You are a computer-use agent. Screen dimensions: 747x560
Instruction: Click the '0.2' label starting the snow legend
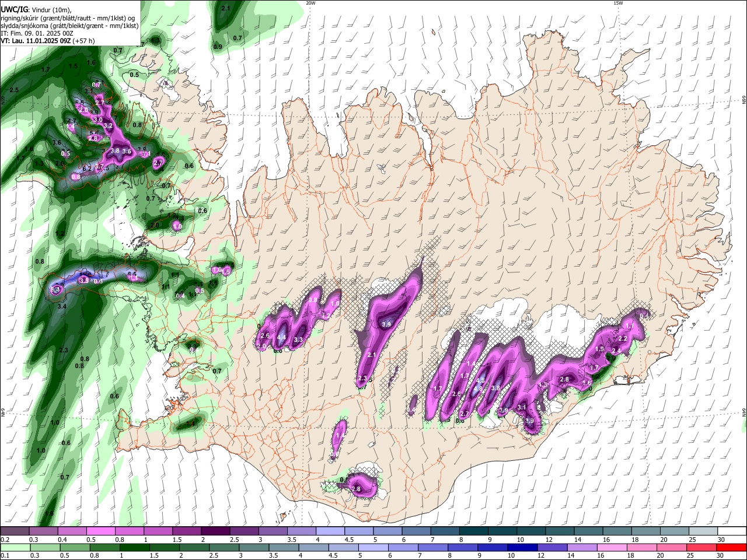[5, 540]
